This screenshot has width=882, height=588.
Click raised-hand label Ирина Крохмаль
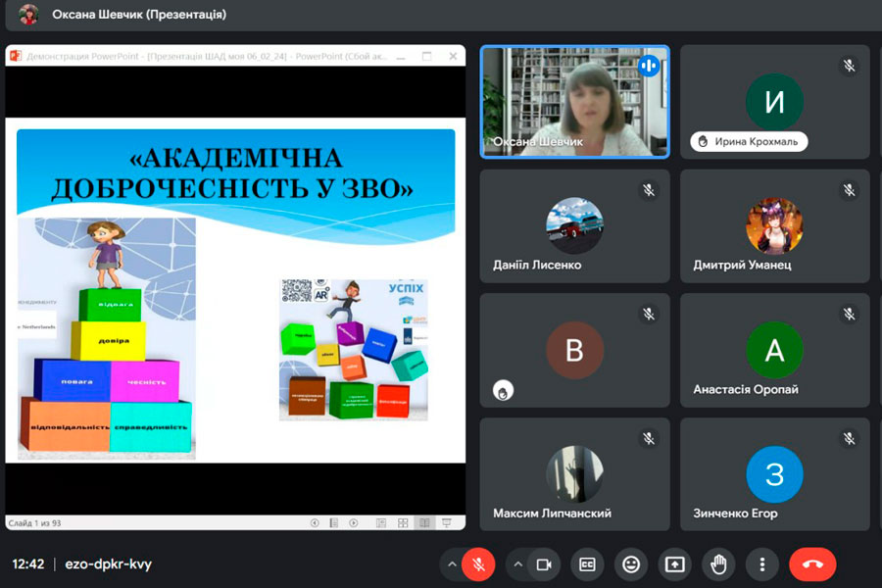click(x=749, y=142)
